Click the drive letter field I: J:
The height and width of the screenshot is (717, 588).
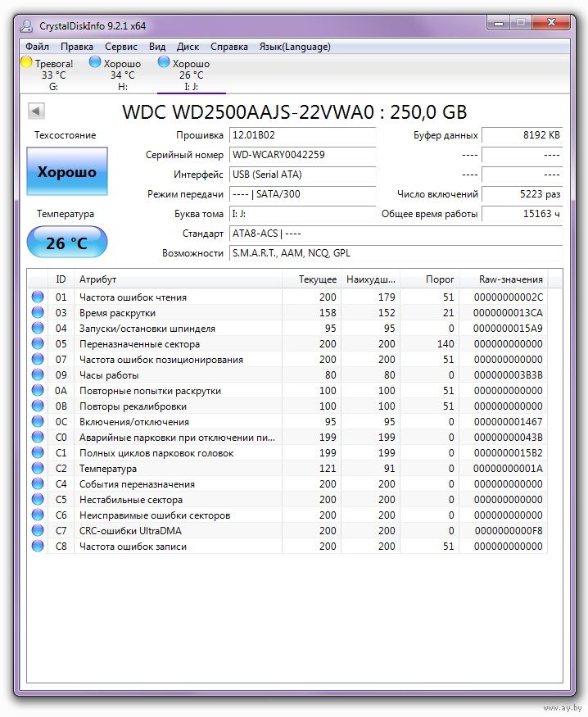coord(302,214)
